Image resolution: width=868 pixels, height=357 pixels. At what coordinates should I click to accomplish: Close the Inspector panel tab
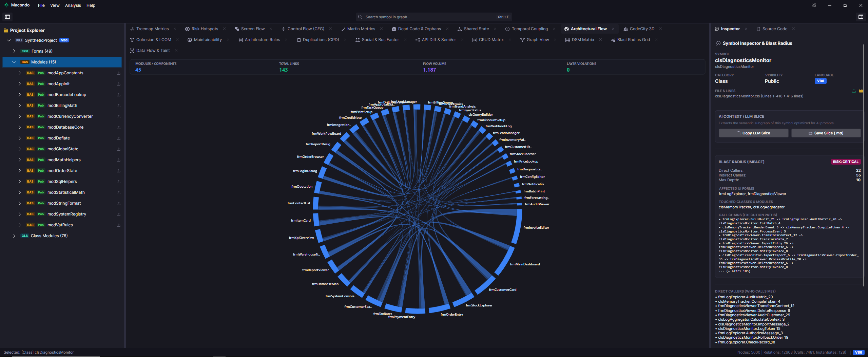click(x=746, y=29)
